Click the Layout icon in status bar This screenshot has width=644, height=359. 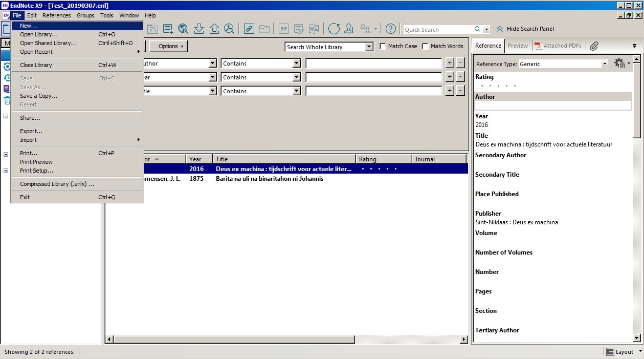610,352
